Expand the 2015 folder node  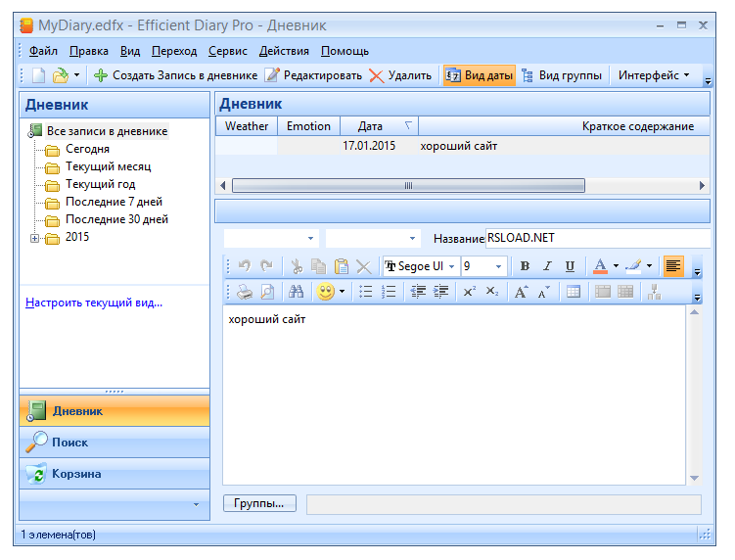[x=34, y=238]
